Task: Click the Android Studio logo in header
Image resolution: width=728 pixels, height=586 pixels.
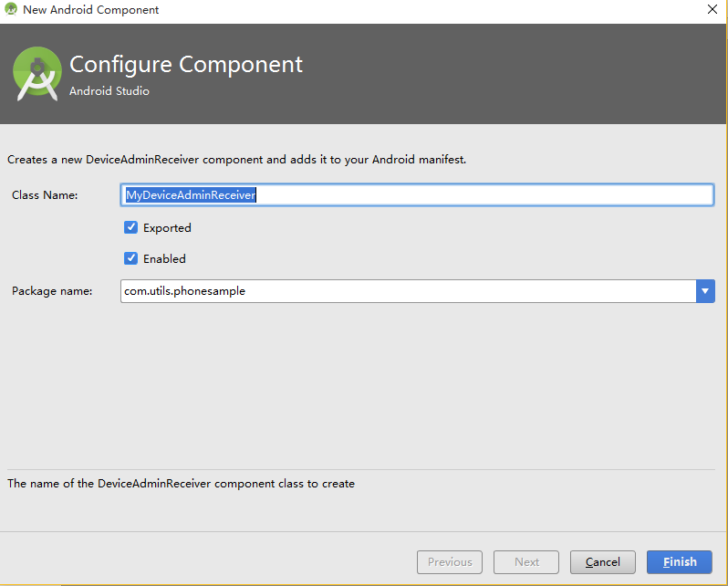Action: 37,73
